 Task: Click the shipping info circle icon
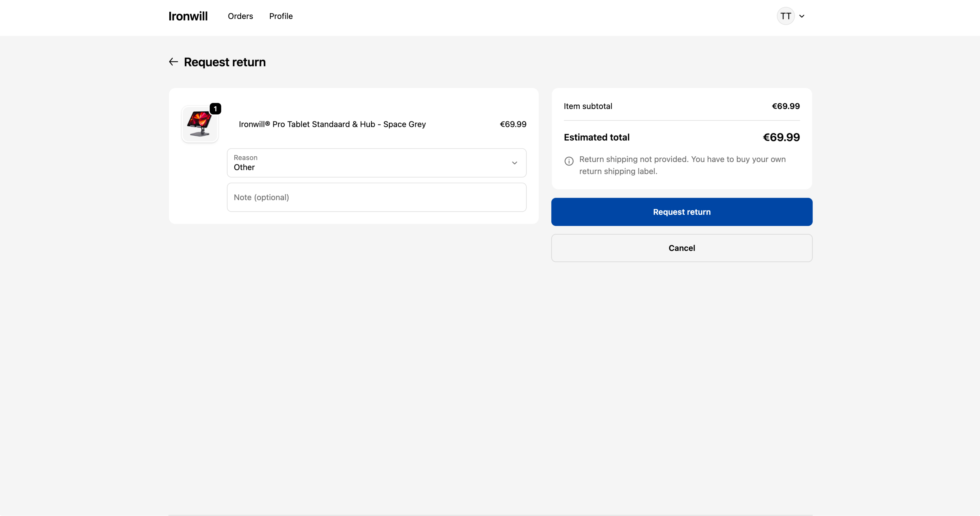[x=569, y=161]
